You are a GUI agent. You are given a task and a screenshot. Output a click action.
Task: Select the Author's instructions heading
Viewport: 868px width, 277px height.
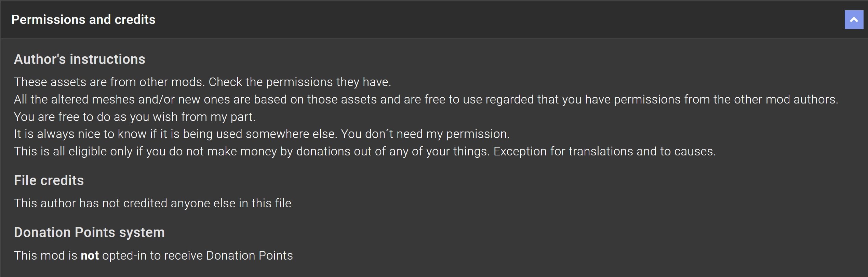pyautogui.click(x=79, y=59)
